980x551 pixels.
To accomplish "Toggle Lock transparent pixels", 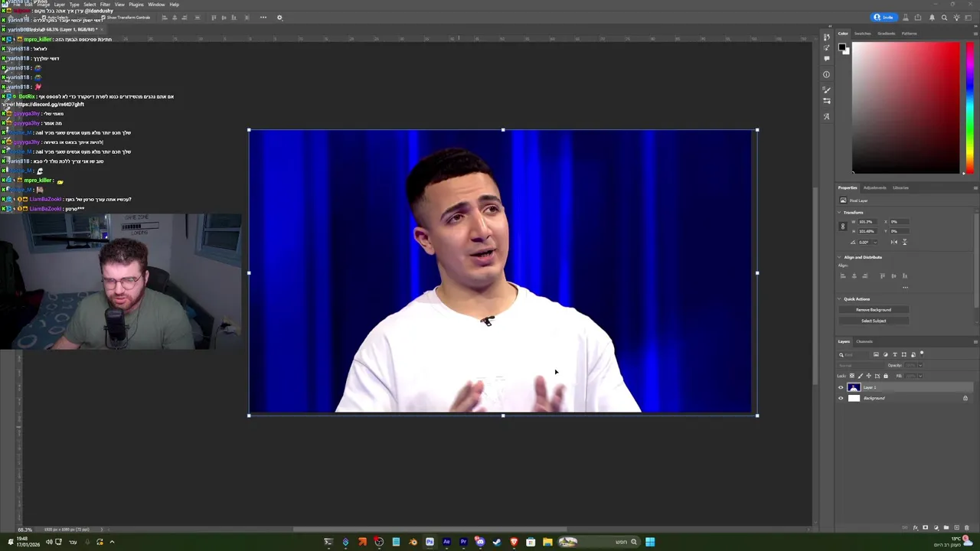I will [x=852, y=376].
